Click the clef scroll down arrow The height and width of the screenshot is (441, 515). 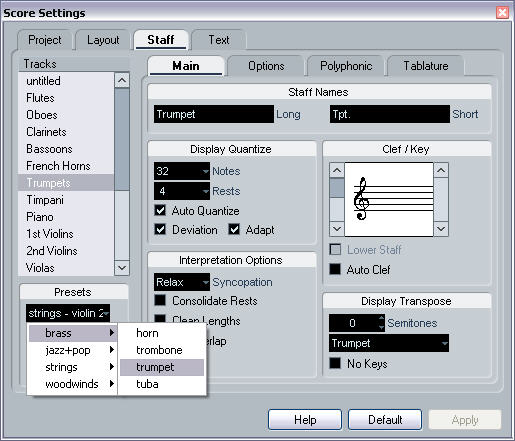tap(337, 229)
